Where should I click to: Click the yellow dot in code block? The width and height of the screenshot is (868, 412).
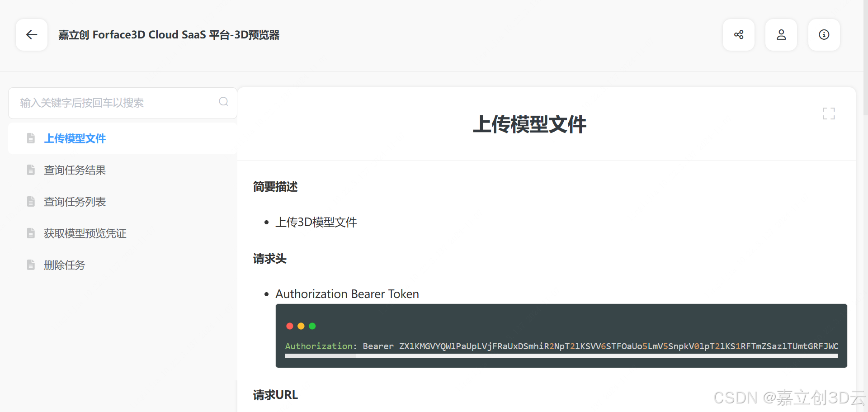coord(301,326)
